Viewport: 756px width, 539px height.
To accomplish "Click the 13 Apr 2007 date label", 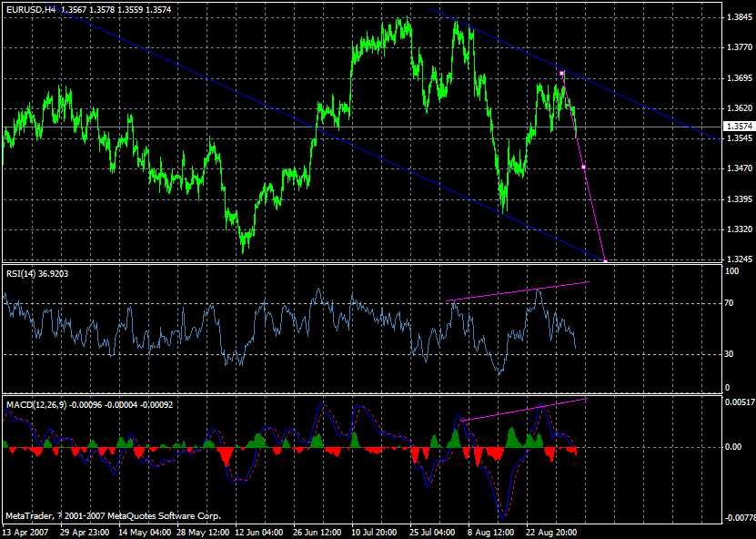I will coord(26,532).
